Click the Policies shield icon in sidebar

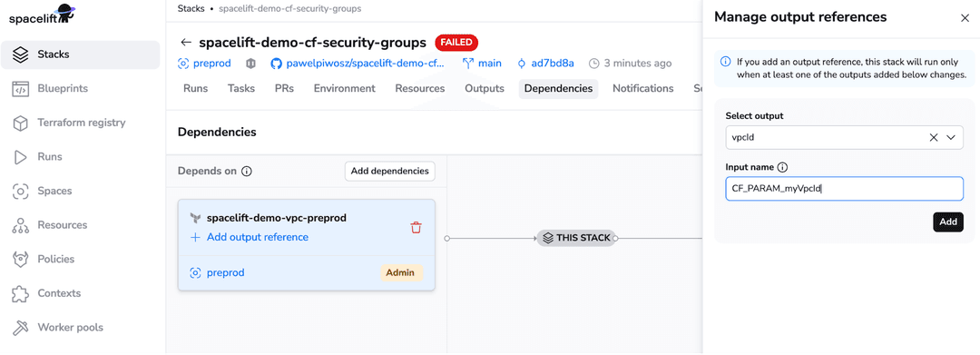[21, 260]
